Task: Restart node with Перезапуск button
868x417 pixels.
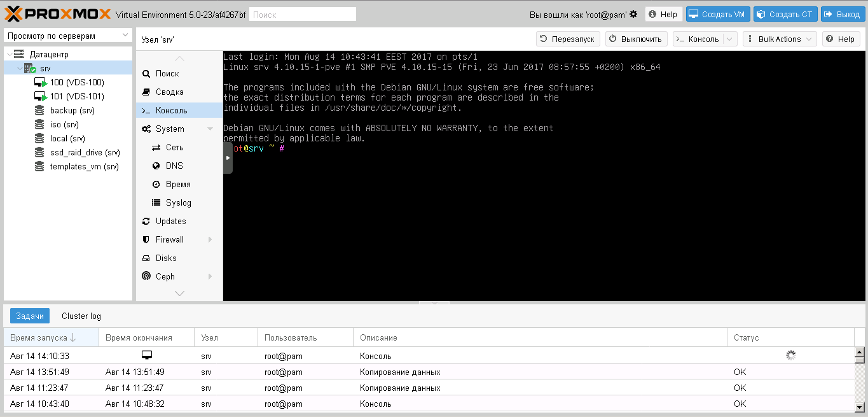Action: coord(568,39)
